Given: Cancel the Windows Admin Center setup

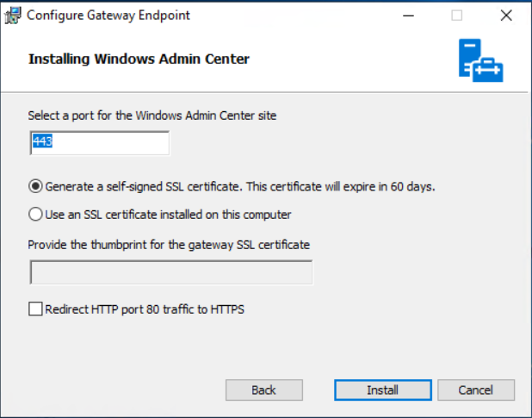Looking at the screenshot, I should pos(475,390).
